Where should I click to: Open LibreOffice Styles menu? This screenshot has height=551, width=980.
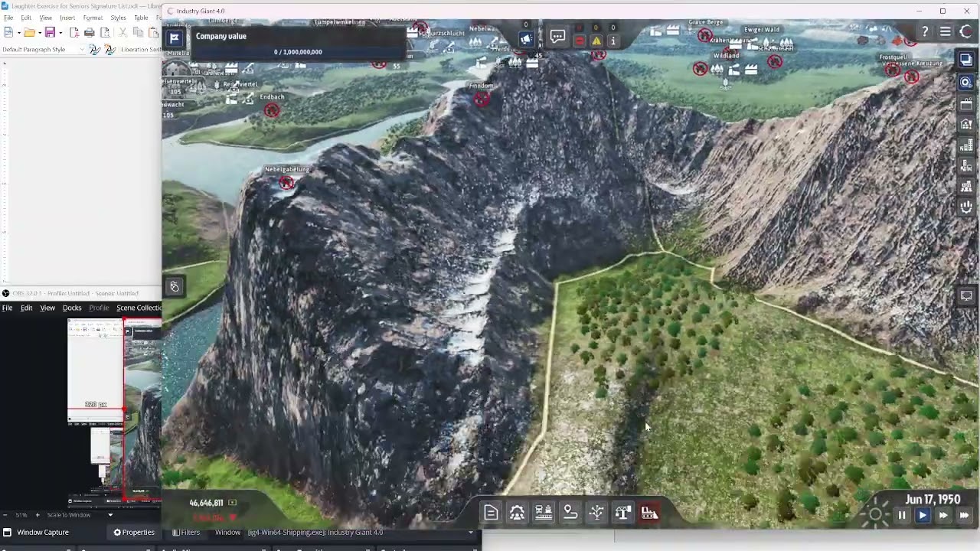pos(118,18)
